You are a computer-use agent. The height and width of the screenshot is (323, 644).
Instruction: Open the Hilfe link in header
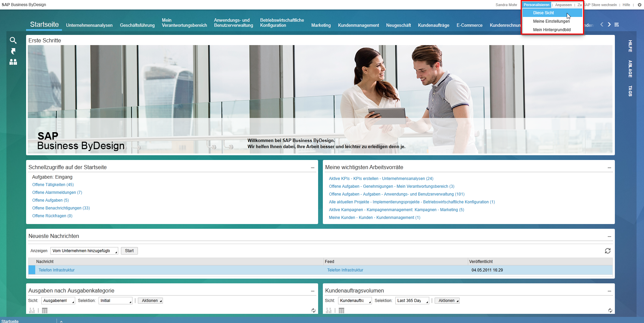coord(626,5)
